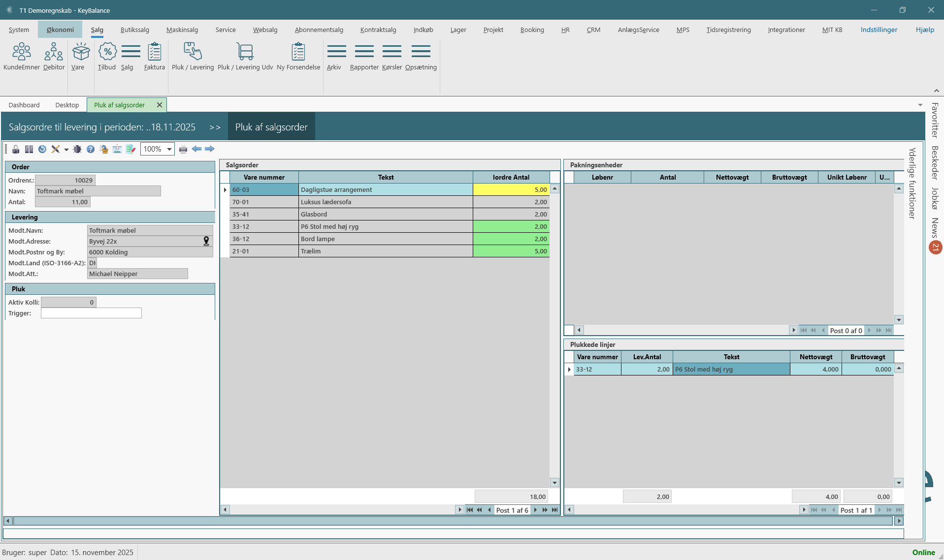Screen dimensions: 944x560
Task: Go forward with the blue right arrow
Action: pyautogui.click(x=210, y=149)
